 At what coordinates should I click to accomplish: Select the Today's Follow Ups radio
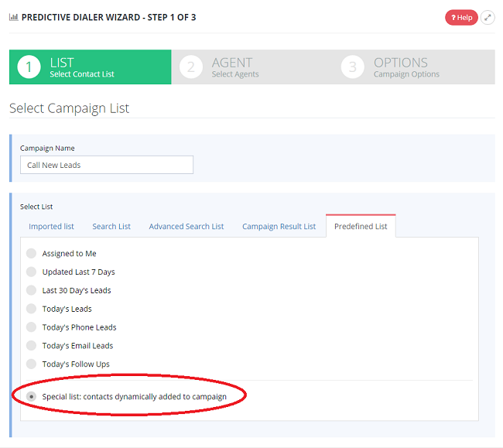[31, 364]
